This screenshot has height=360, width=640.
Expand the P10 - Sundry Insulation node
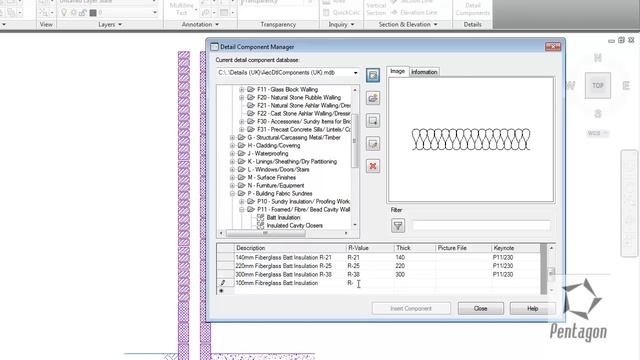(x=242, y=202)
